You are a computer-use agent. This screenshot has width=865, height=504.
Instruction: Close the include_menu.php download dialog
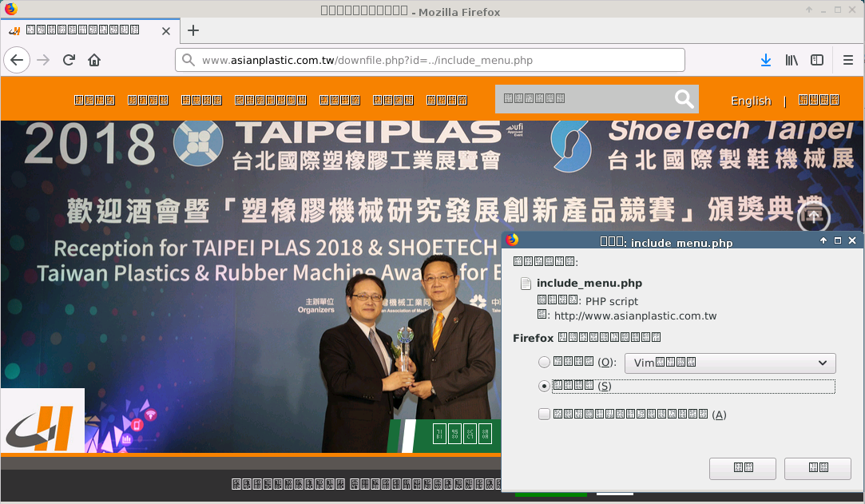coord(851,240)
